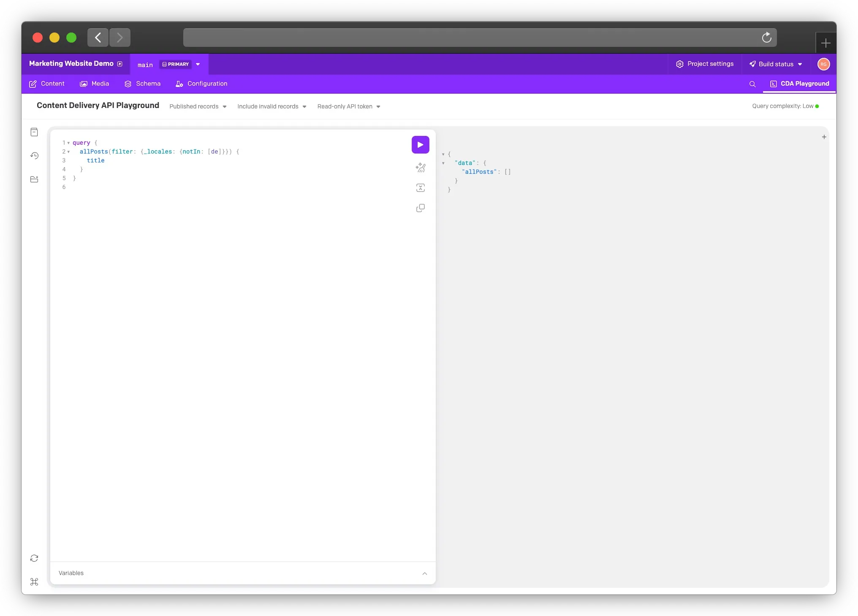Copy the query using copy icon

click(420, 208)
